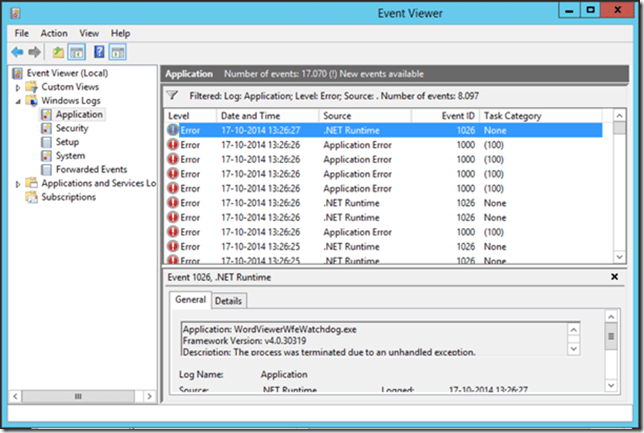Click the Back arrow toolbar icon

(x=17, y=51)
